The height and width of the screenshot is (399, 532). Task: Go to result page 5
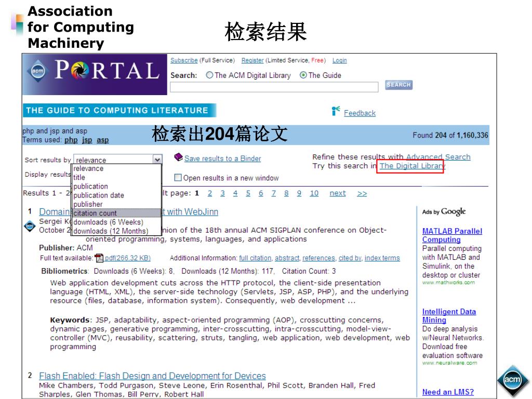(248, 193)
